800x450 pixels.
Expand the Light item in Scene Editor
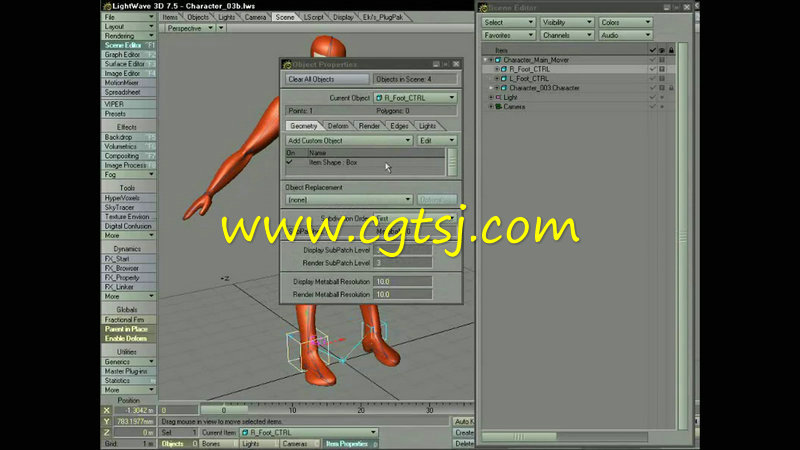click(491, 97)
